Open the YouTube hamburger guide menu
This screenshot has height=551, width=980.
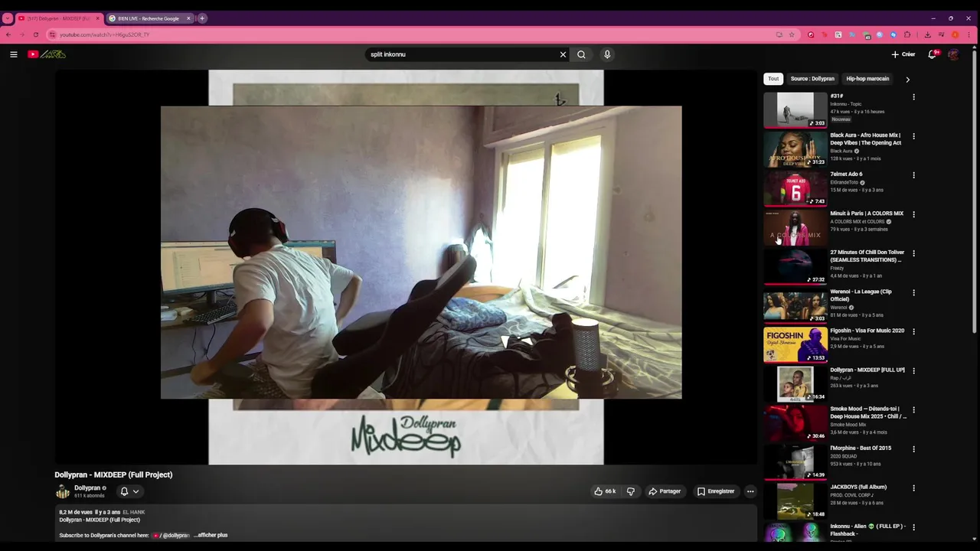coord(14,54)
